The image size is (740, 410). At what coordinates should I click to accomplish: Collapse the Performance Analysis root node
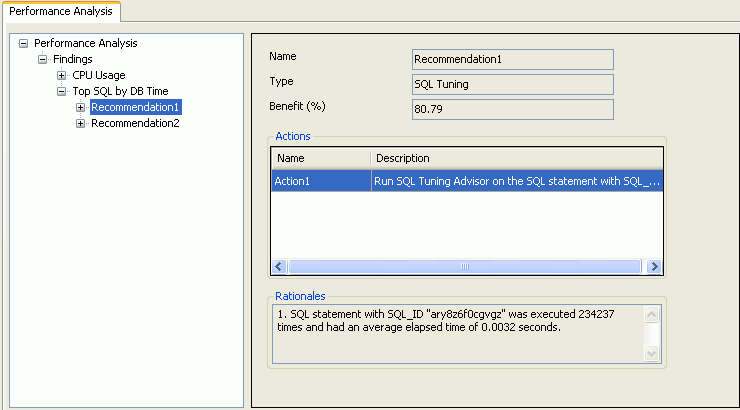(23, 44)
